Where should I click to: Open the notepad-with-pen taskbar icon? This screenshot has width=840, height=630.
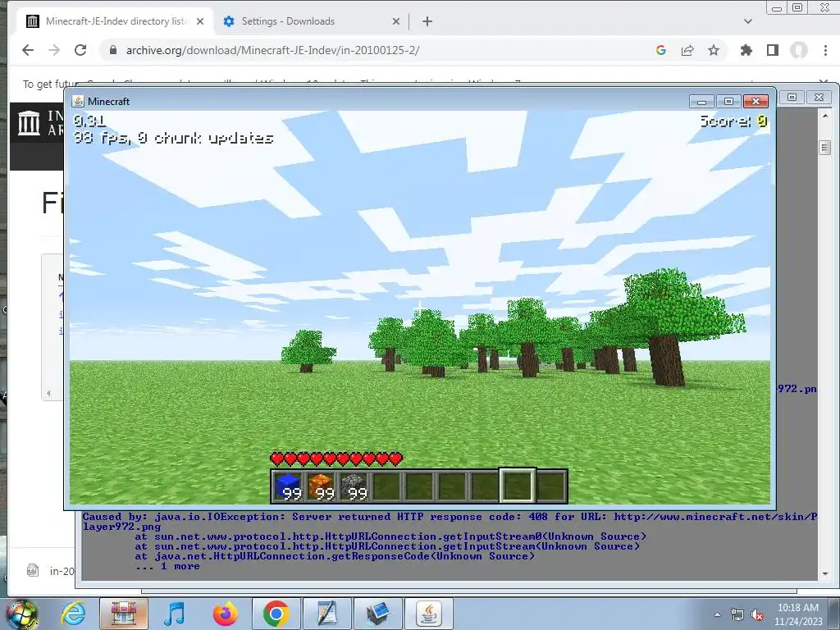tap(326, 614)
